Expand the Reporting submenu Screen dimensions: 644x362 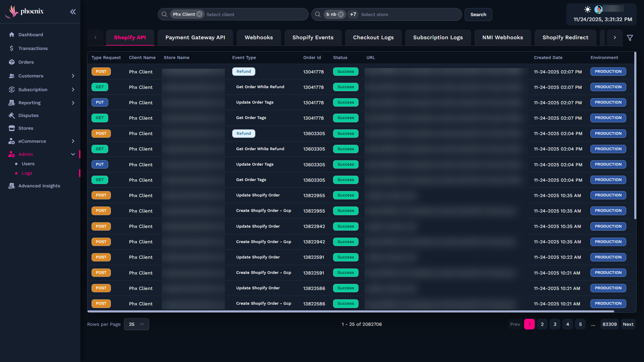[73, 103]
